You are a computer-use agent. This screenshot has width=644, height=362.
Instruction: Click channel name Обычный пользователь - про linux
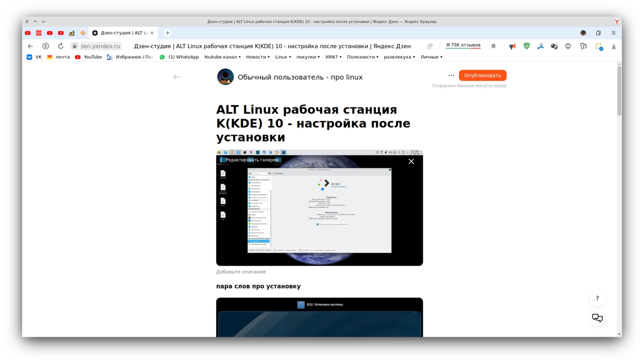(x=300, y=77)
